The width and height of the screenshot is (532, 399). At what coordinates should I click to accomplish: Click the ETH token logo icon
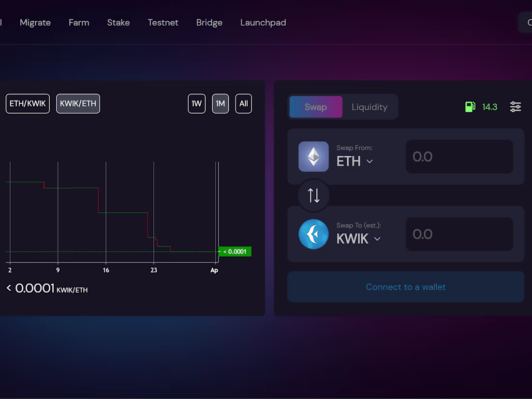pyautogui.click(x=313, y=156)
